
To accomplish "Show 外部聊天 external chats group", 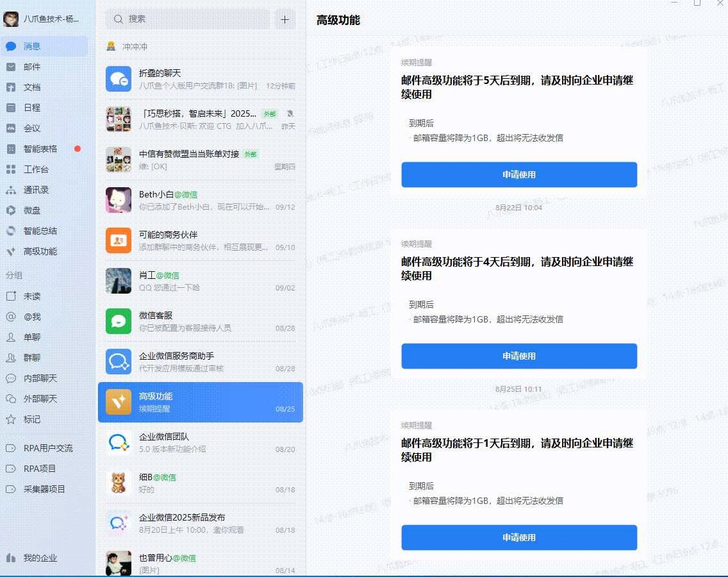I will pyautogui.click(x=44, y=399).
